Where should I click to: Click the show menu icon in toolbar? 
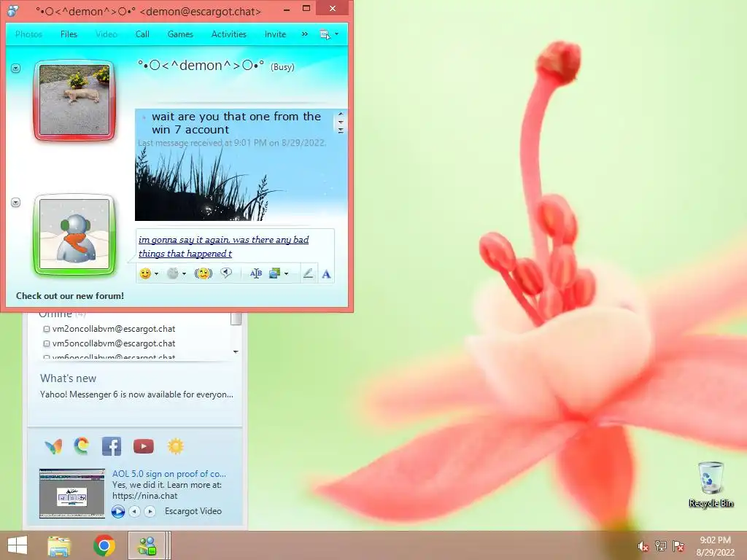click(x=325, y=34)
